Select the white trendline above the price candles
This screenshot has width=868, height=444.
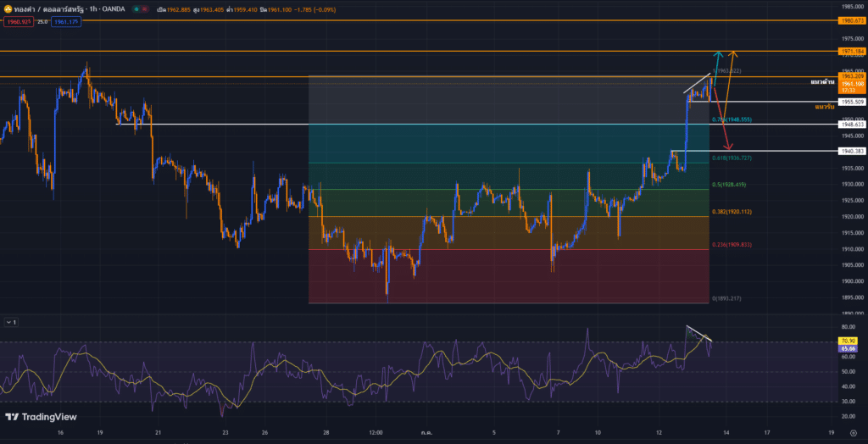coord(697,83)
